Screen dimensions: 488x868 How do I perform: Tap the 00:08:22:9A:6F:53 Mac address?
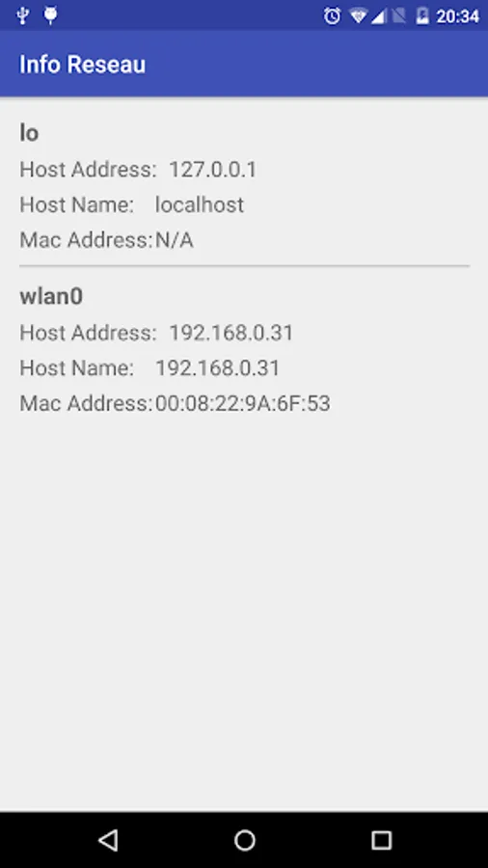(243, 403)
